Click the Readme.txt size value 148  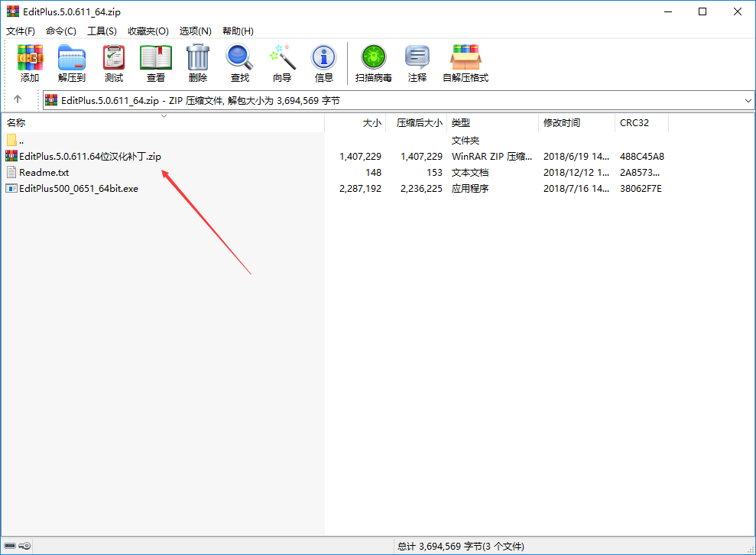pyautogui.click(x=373, y=172)
